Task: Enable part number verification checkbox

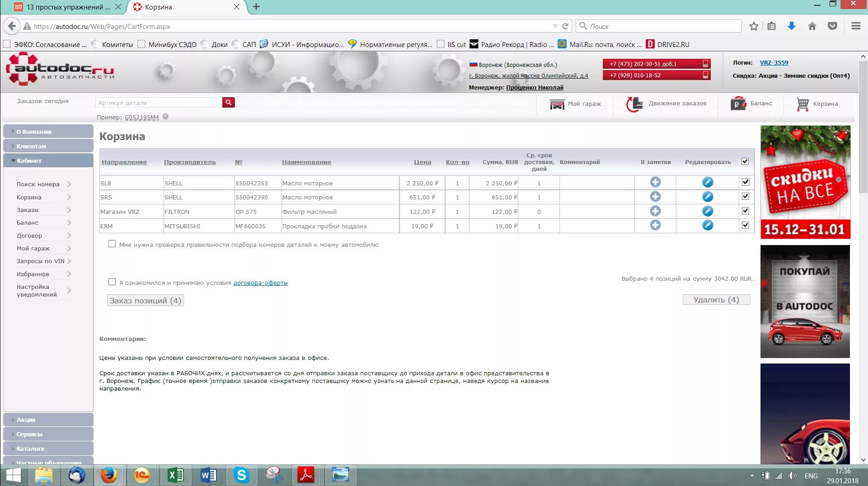Action: click(112, 244)
